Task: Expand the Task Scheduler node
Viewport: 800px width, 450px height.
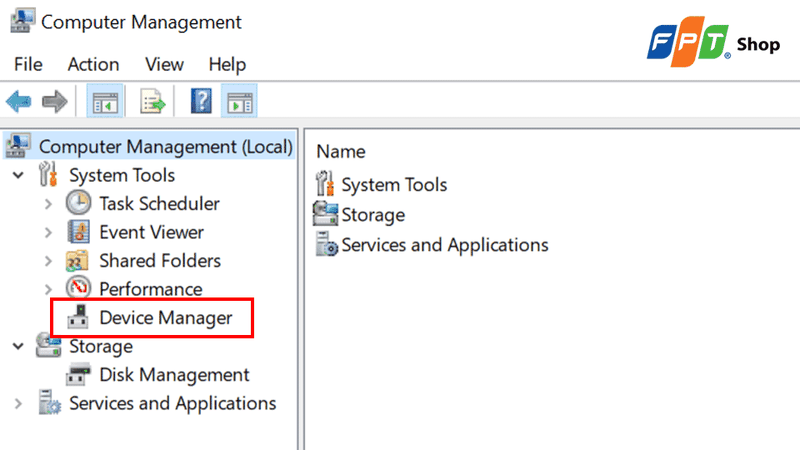Action: [x=48, y=204]
